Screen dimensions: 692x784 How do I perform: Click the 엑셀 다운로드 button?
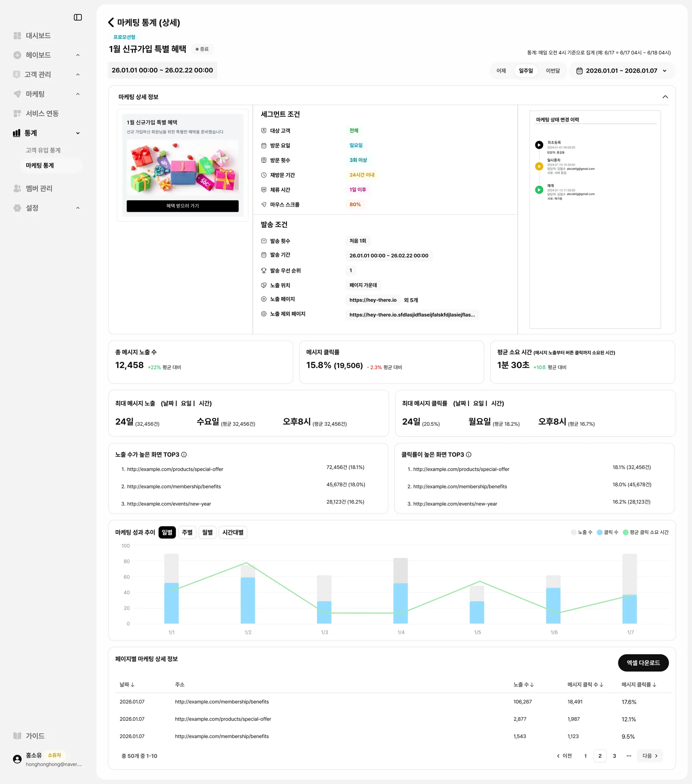(x=643, y=663)
